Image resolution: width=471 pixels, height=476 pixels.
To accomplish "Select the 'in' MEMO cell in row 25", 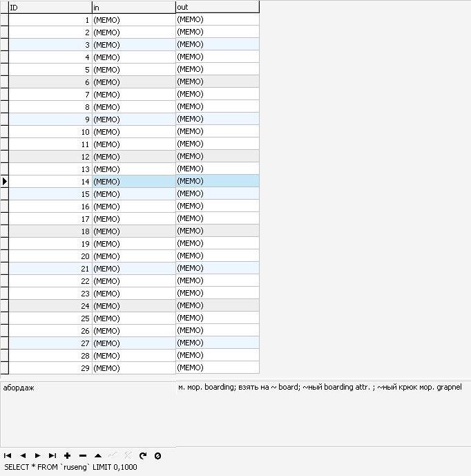I will pos(134,318).
